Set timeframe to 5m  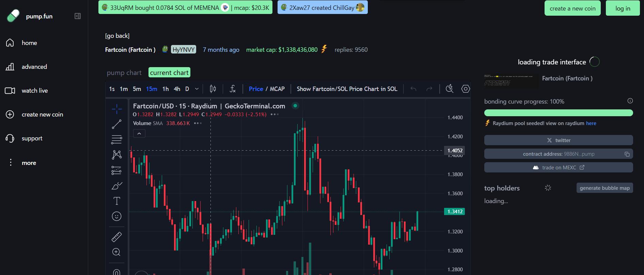click(x=137, y=89)
